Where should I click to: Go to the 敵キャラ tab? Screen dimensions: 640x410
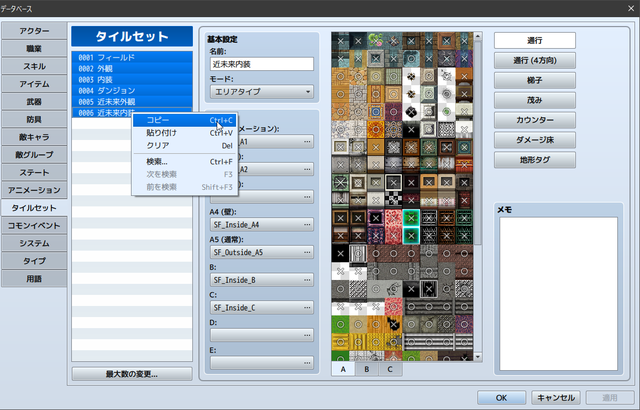pyautogui.click(x=34, y=137)
